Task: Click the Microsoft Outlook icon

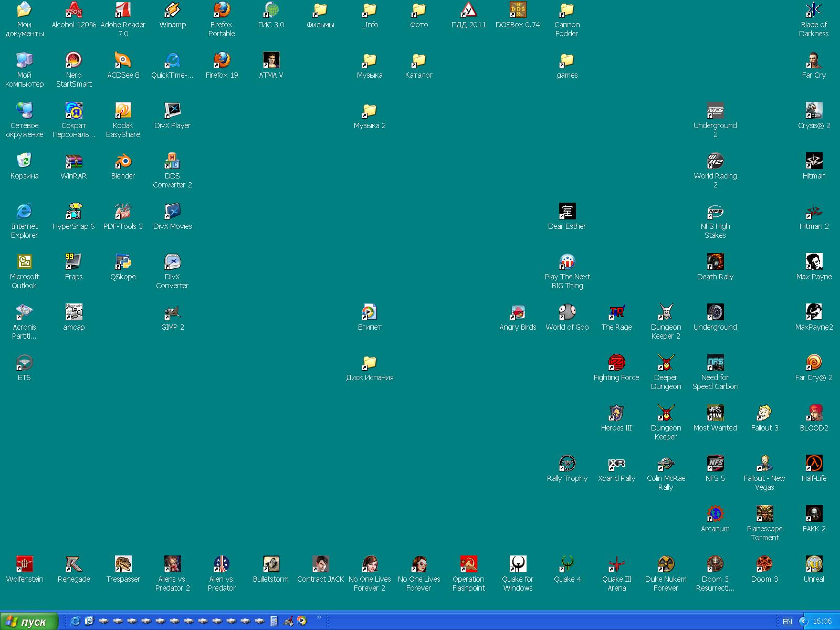Action: pyautogui.click(x=24, y=261)
